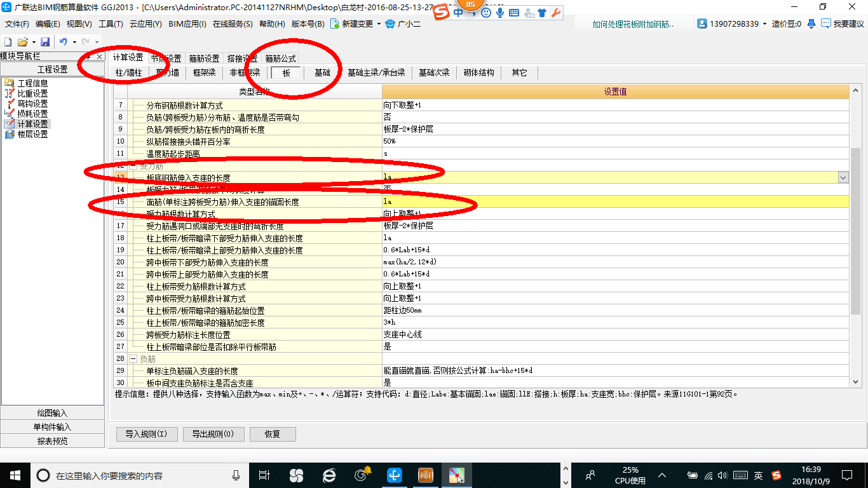Screen dimensions: 868x488
Task: Select the 框架梁 component tab
Action: (x=204, y=72)
